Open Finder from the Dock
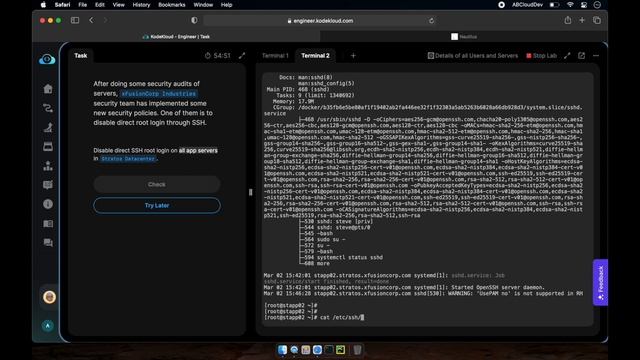The width and height of the screenshot is (640, 360). [x=282, y=350]
